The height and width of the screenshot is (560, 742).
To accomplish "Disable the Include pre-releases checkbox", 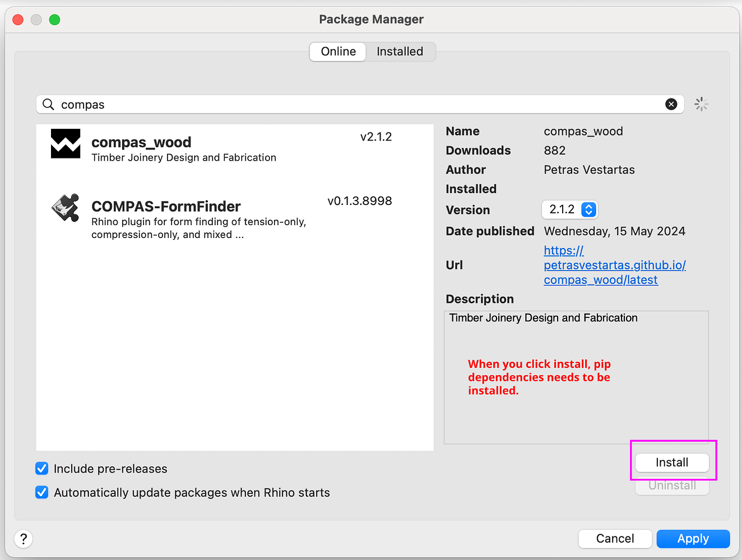I will click(x=42, y=469).
